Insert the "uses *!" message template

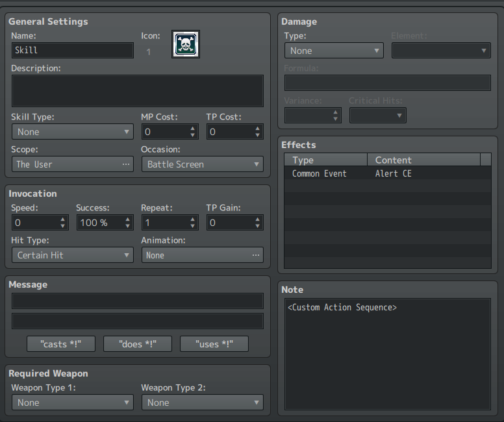point(214,344)
